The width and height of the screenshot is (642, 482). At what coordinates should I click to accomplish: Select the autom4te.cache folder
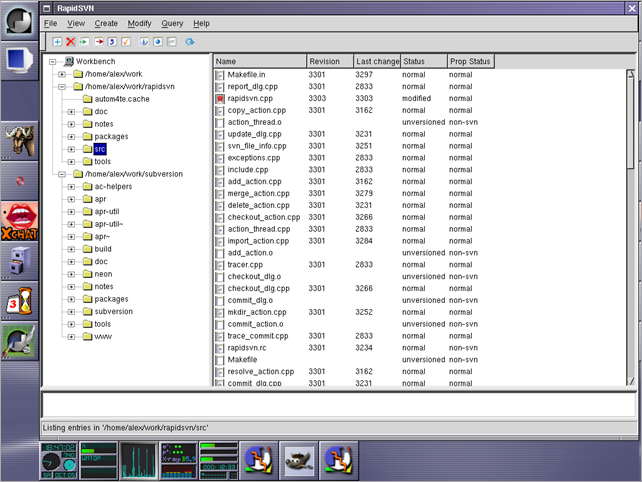pos(120,99)
